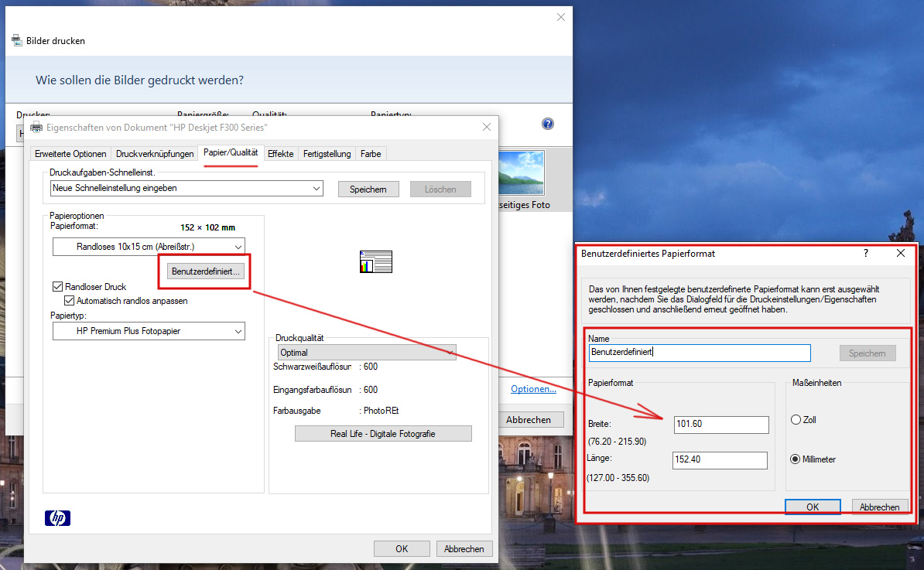Click the printer icon in Bilder drucken title
Viewport: 924px width, 570px height.
17,41
